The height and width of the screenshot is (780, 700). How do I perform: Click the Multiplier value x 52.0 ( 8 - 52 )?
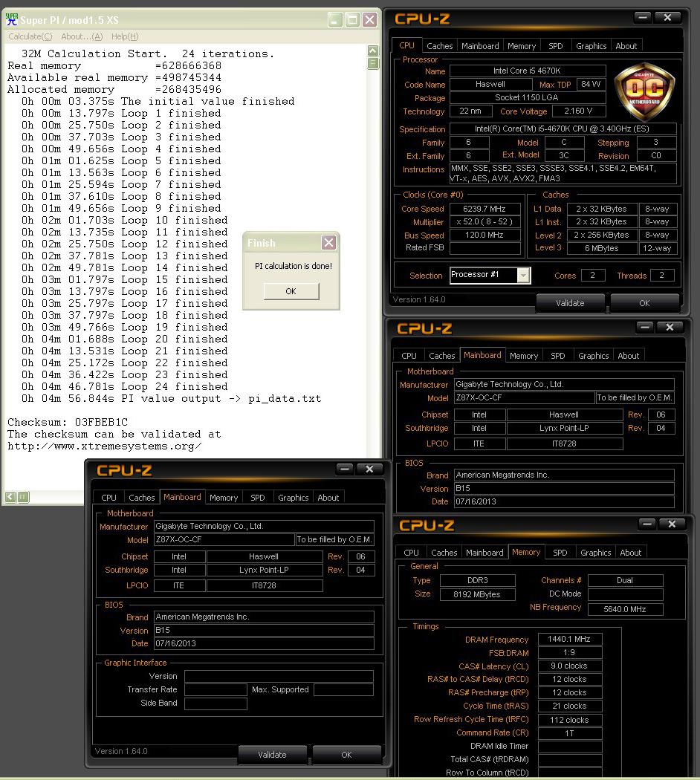point(484,222)
